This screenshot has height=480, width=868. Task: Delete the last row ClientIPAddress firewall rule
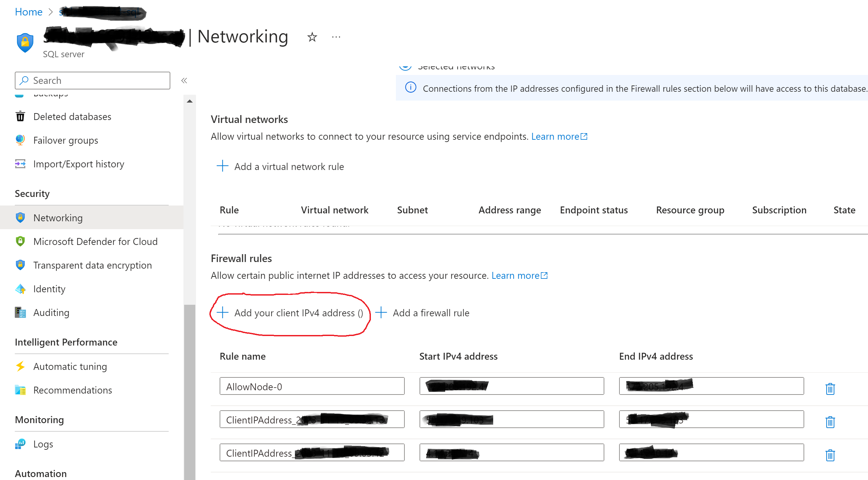coord(830,455)
